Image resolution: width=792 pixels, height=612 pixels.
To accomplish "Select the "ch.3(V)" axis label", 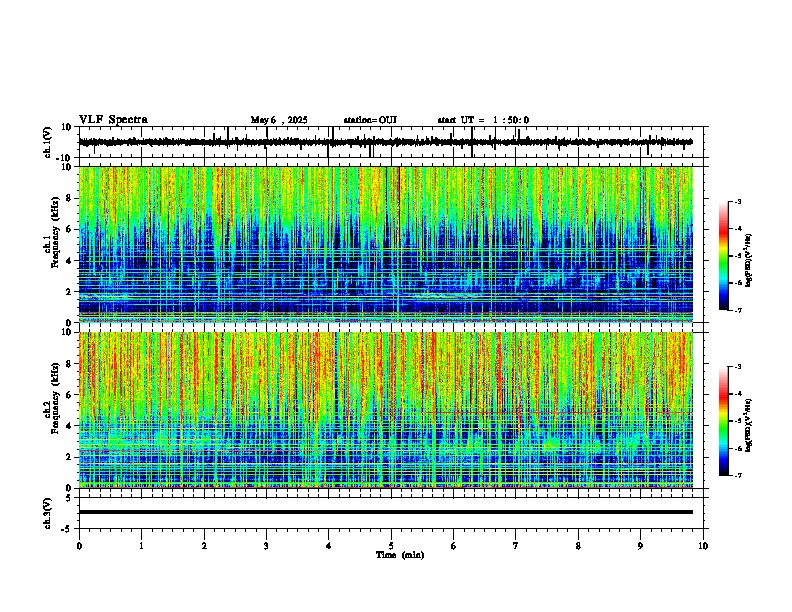I will point(48,514).
